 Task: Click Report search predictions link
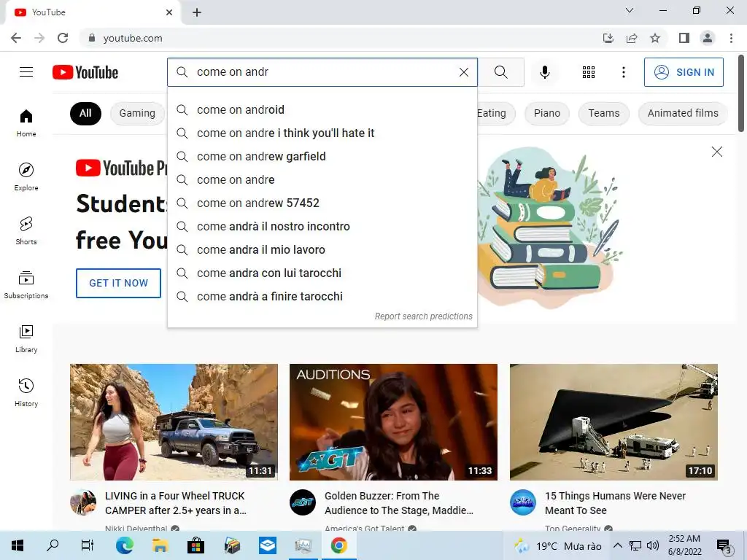[x=424, y=316]
